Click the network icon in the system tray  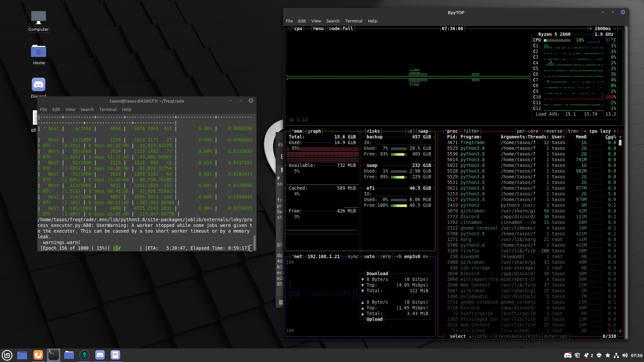point(616,355)
